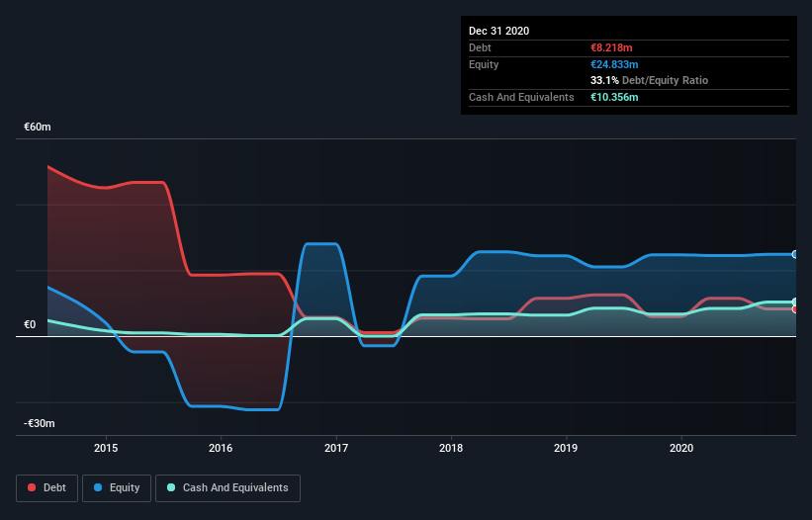812x520 pixels.
Task: Click the 33.1% Debt/Equity Ratio text
Action: tap(649, 80)
